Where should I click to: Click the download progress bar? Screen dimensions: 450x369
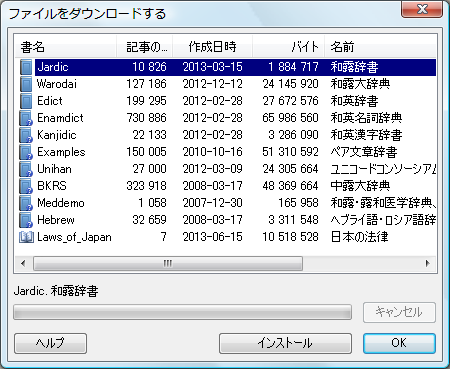(182, 312)
